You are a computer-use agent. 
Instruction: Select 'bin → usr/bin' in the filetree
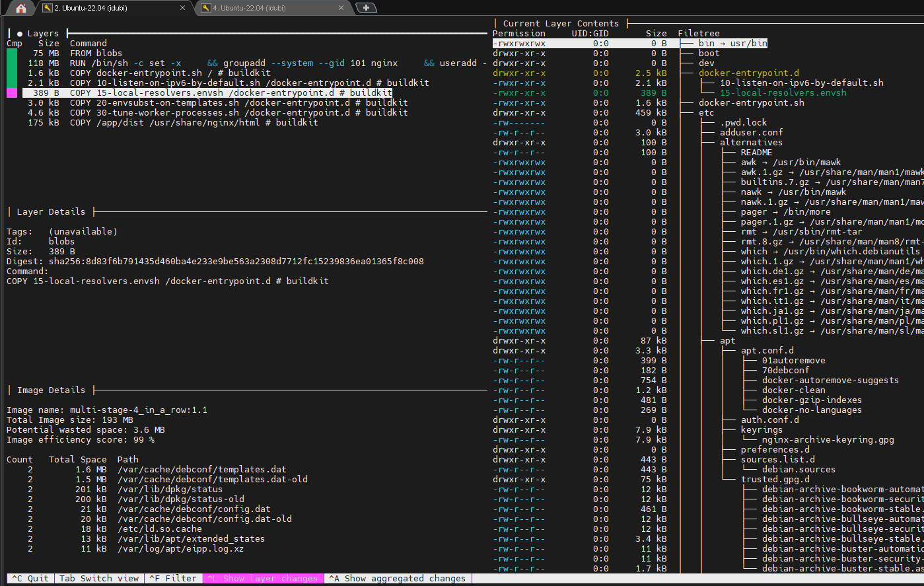click(x=733, y=43)
